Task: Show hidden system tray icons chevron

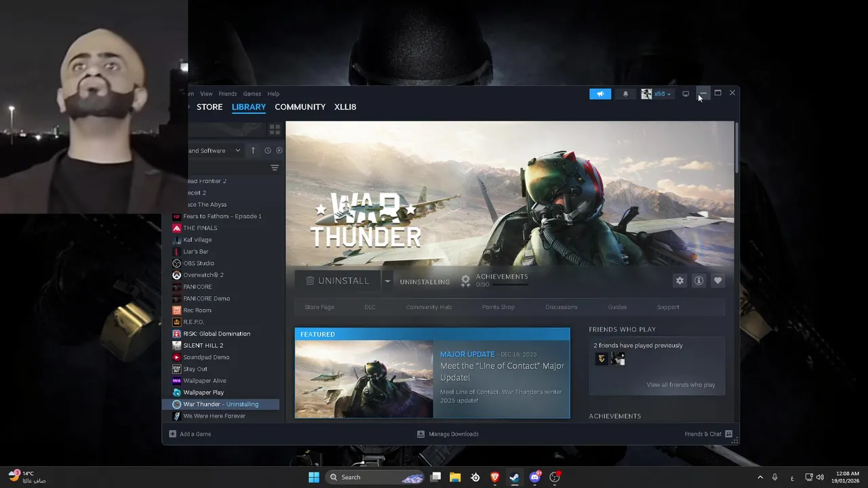Action: click(759, 477)
